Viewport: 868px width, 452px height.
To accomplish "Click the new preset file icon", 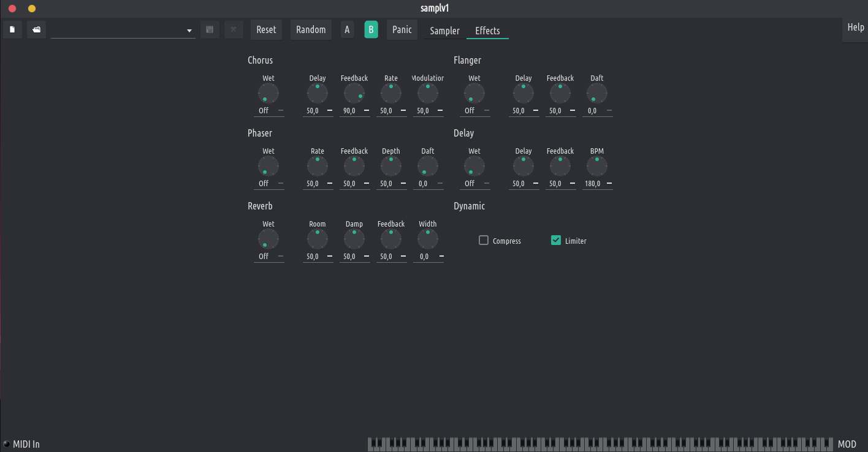I will (12, 29).
